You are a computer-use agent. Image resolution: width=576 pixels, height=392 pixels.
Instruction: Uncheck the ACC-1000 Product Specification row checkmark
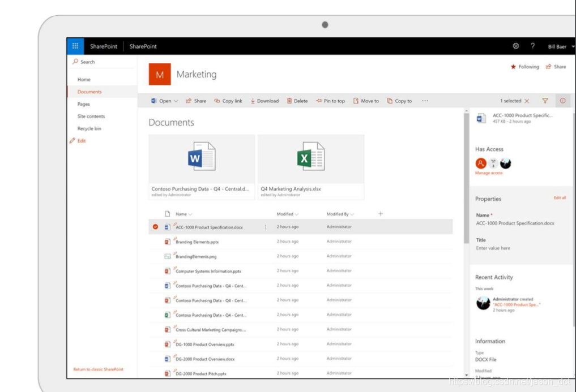[155, 227]
